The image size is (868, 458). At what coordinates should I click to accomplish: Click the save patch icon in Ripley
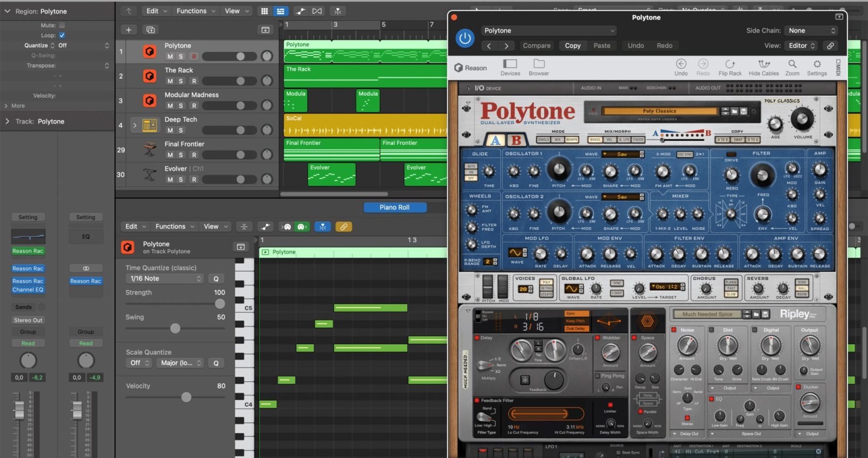click(765, 314)
